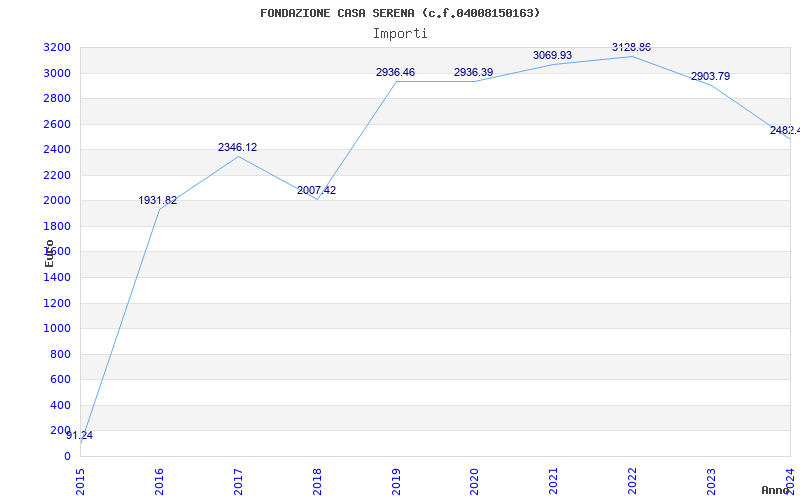
Task: Click the 2800 y-axis tick label
Action: click(57, 98)
